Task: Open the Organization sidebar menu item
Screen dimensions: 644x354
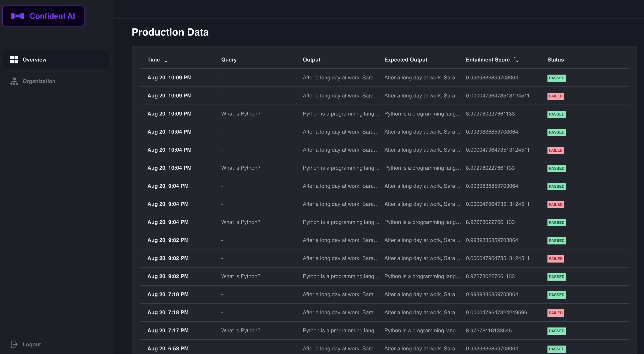Action: (39, 81)
